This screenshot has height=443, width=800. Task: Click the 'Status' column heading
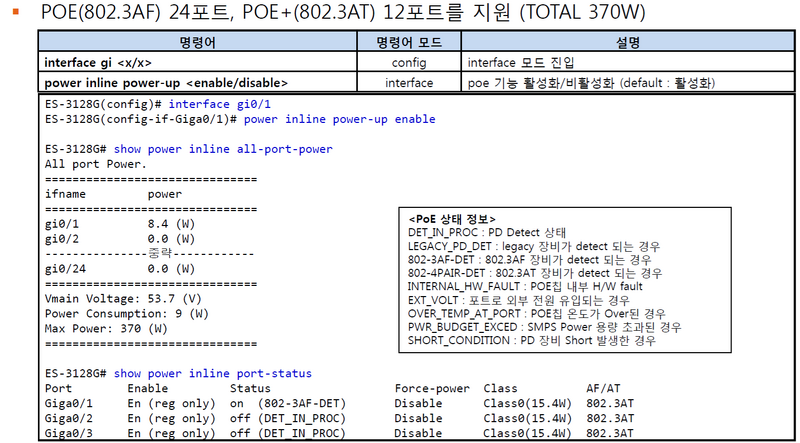coord(250,388)
